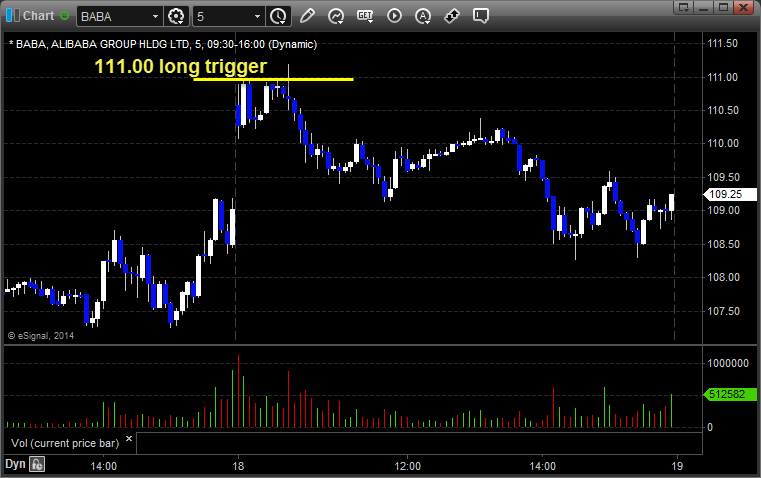Click the GET tools icon
Screen dimensions: 761x478
365,16
